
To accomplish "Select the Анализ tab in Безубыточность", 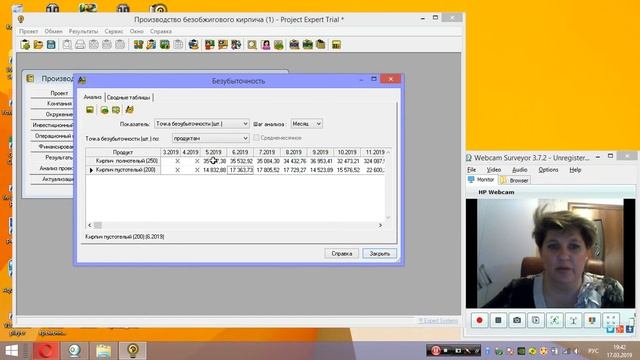I will pos(92,97).
